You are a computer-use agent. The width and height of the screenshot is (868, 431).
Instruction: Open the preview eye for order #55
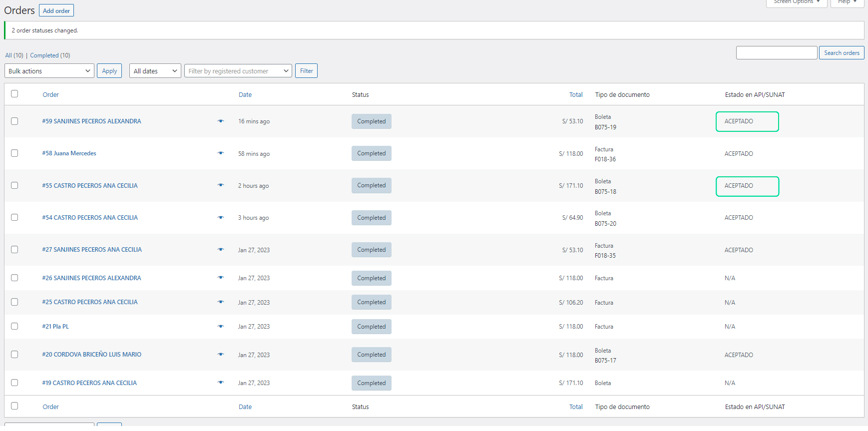coord(221,185)
